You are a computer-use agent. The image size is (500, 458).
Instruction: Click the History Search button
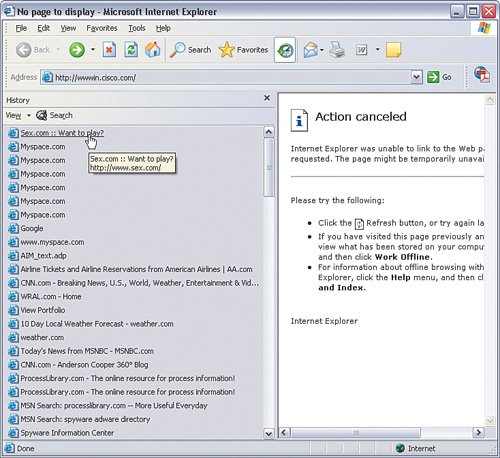point(54,115)
